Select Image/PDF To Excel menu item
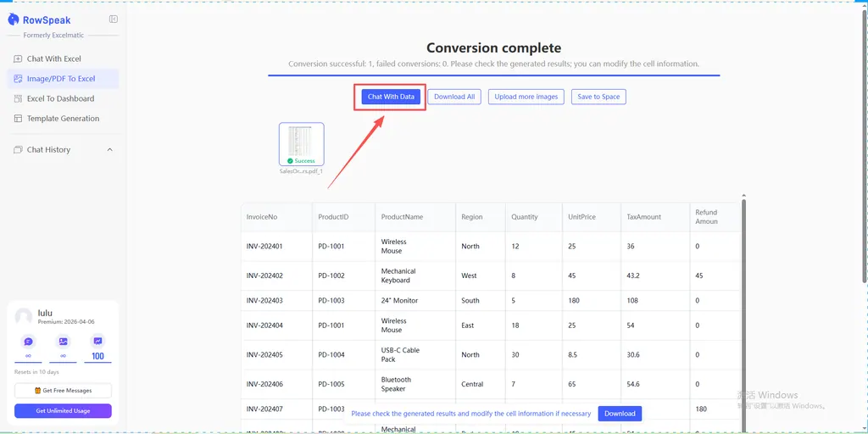 tap(61, 79)
